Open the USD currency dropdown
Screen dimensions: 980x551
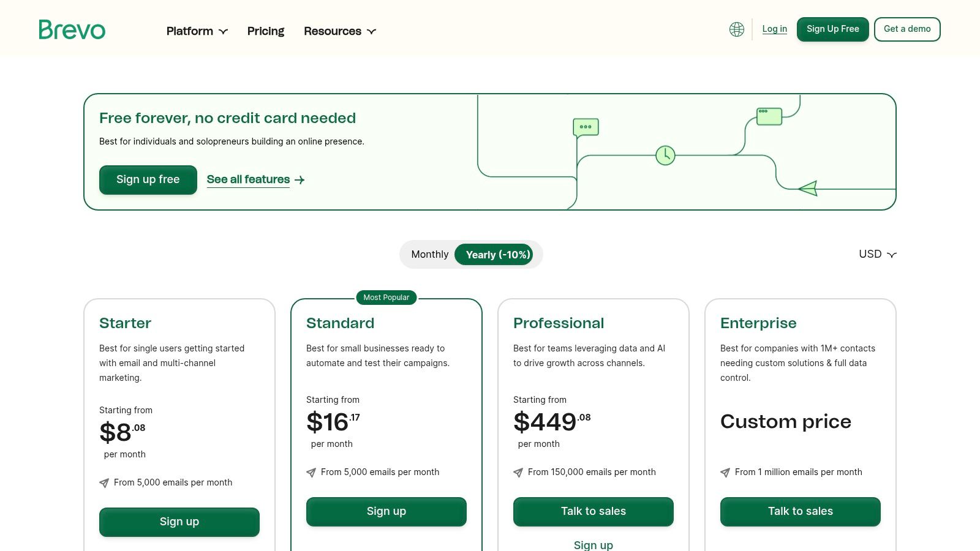coord(877,254)
